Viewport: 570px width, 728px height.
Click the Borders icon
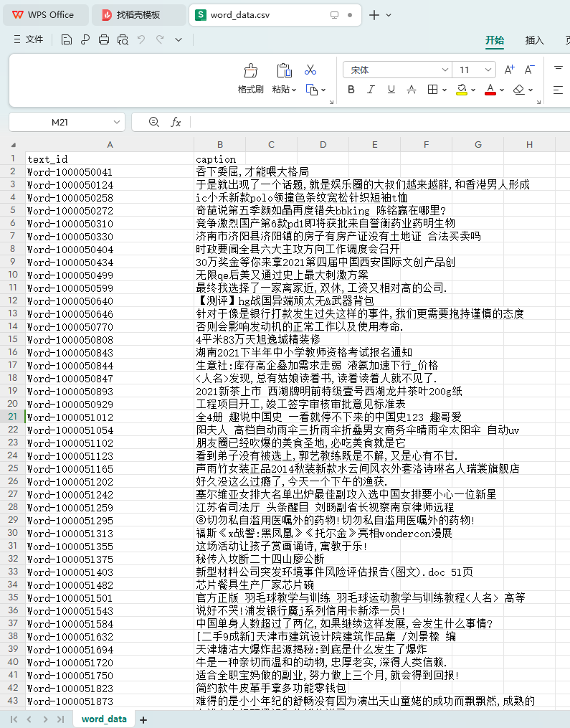(x=432, y=90)
